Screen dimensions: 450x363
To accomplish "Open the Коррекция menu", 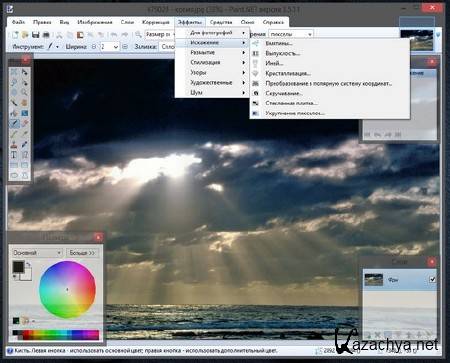I will click(x=156, y=22).
